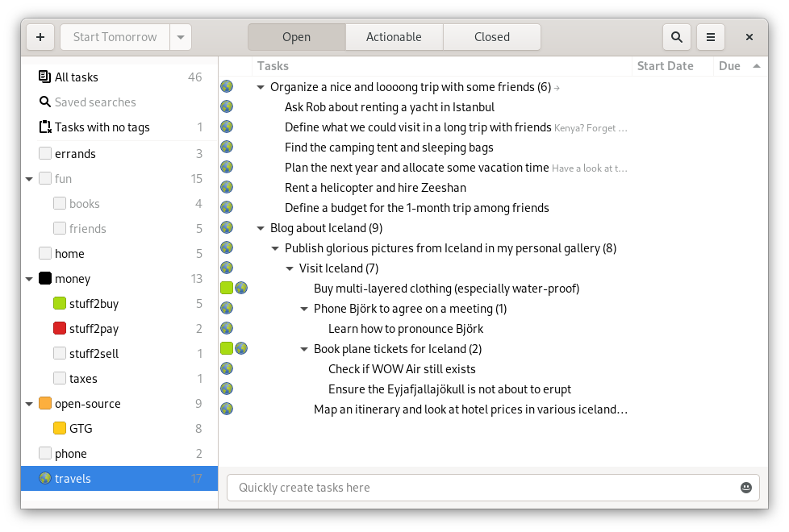Click the Start Tomorrow button
Screen dimensions: 789x532
(x=115, y=37)
